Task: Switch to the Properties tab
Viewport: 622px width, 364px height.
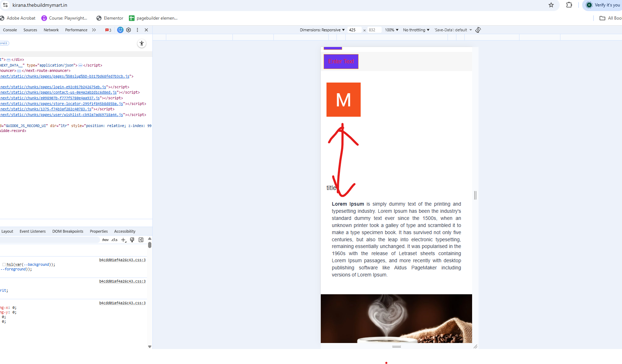Action: pyautogui.click(x=99, y=231)
